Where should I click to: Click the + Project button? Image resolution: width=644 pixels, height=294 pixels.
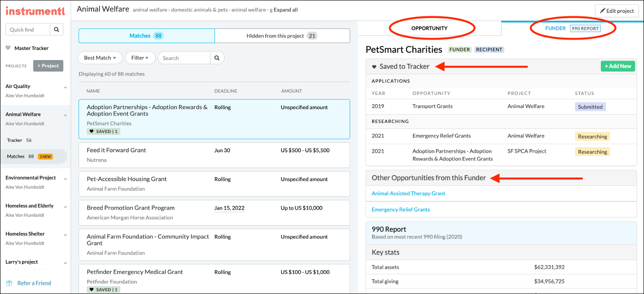48,66
